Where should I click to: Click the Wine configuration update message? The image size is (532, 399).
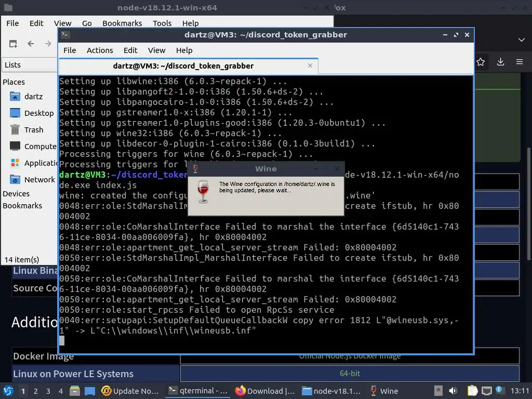tap(277, 187)
